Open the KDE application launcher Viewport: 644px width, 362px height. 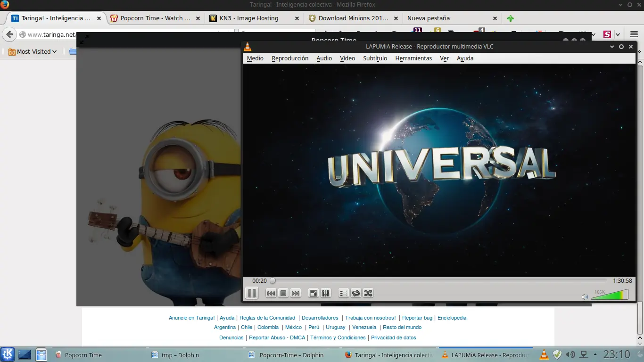point(8,354)
